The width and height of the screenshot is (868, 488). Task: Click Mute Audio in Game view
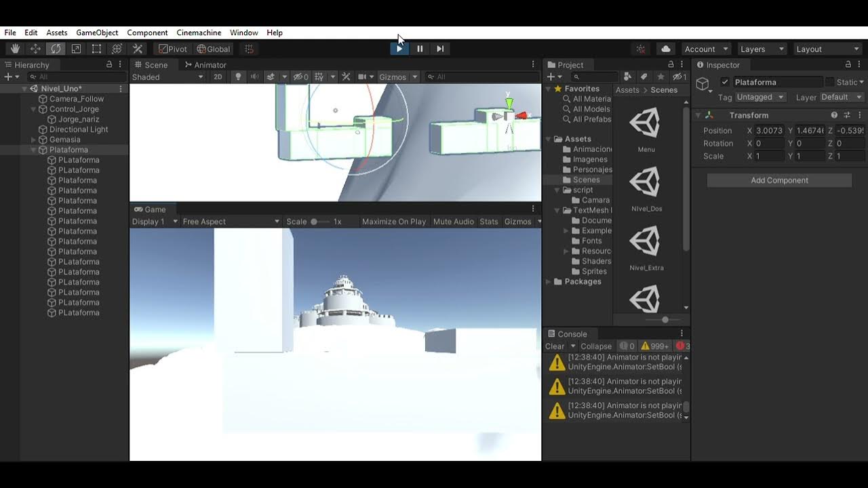(454, 222)
